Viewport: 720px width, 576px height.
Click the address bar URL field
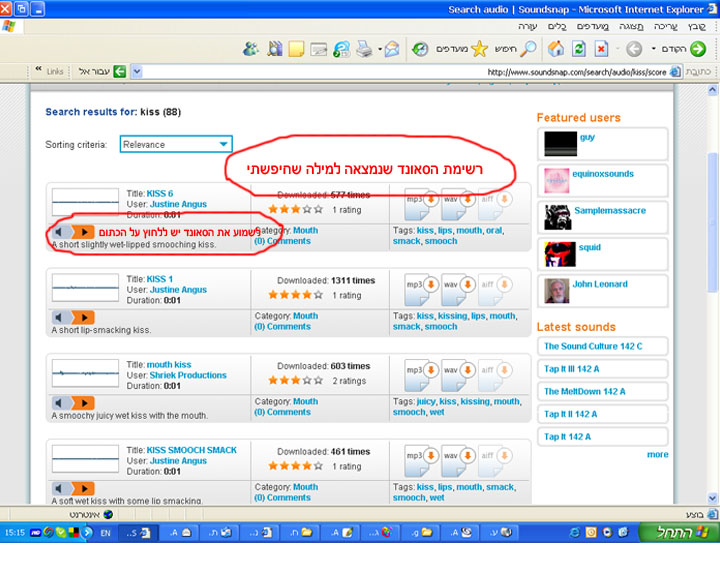coord(404,72)
